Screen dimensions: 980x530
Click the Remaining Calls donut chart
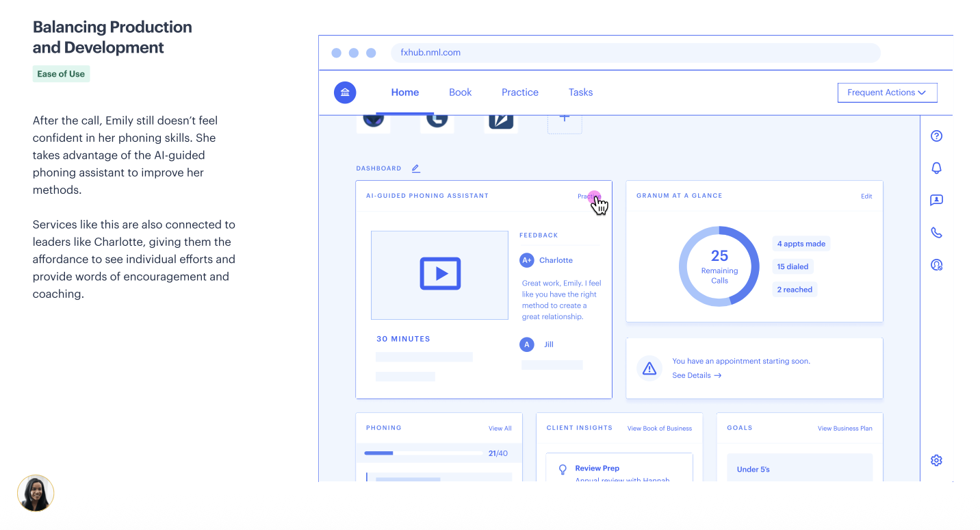click(x=719, y=266)
